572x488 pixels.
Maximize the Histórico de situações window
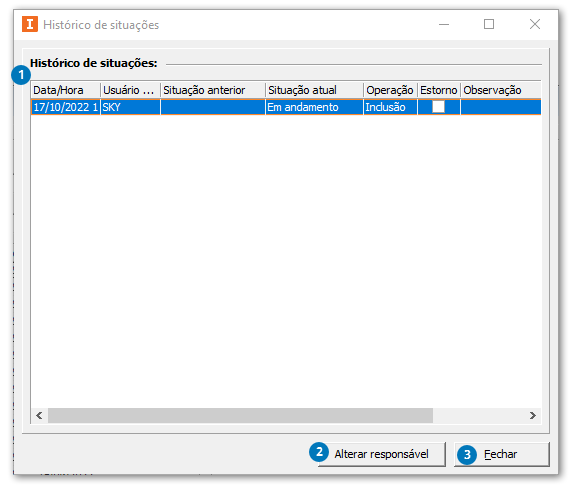click(x=489, y=24)
